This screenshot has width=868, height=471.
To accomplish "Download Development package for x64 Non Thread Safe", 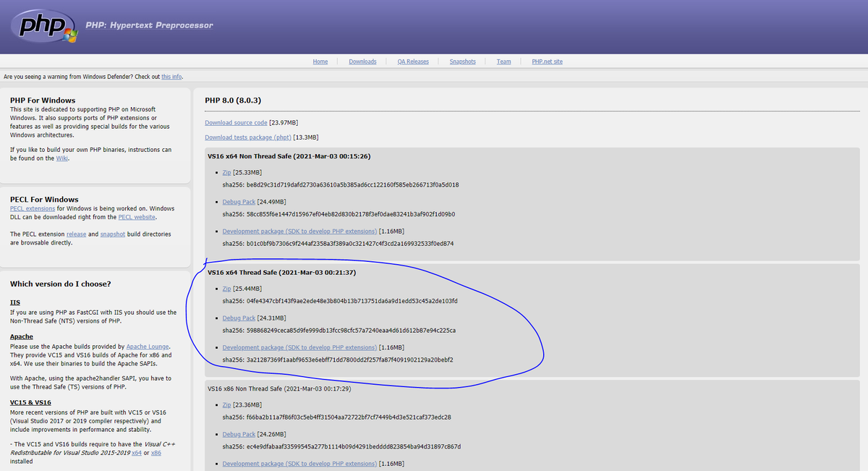I will click(299, 232).
